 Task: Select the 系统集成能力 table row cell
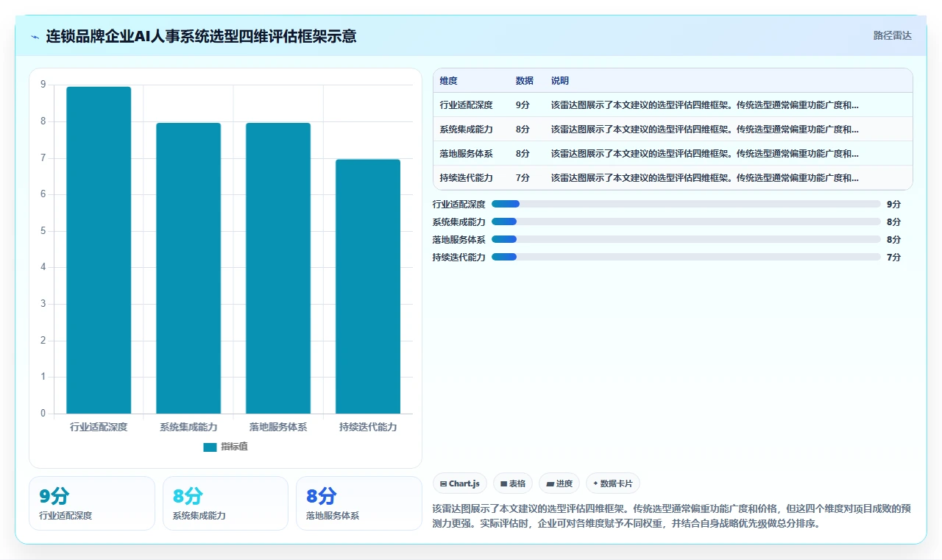point(467,130)
